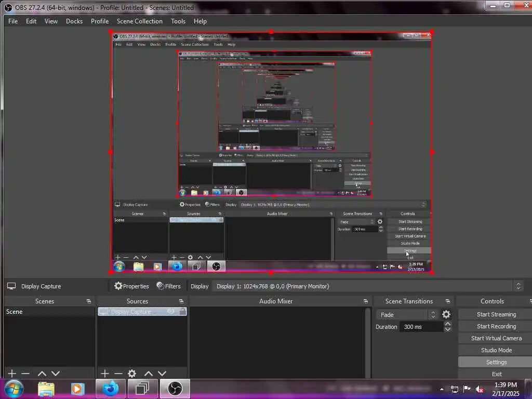Toggle visibility eye of the Display Capture source
The width and height of the screenshot is (532, 399).
pos(171,312)
